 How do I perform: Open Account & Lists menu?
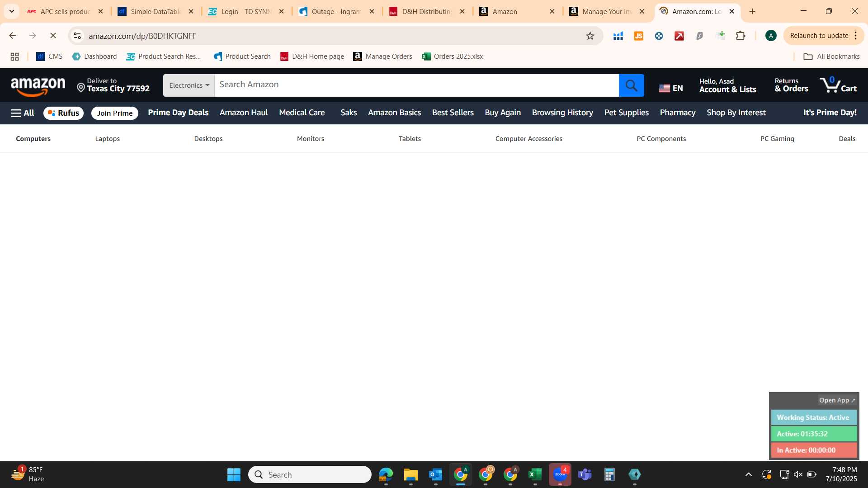pos(727,85)
